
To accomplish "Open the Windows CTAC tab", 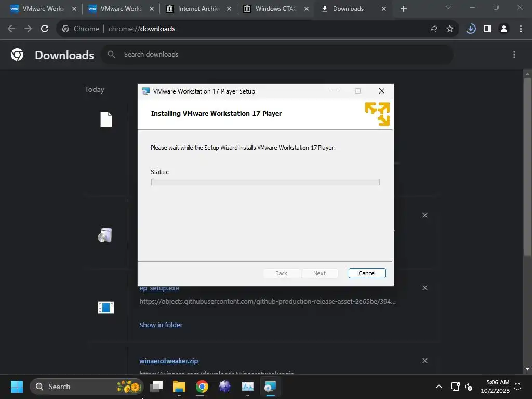I will pyautogui.click(x=275, y=9).
